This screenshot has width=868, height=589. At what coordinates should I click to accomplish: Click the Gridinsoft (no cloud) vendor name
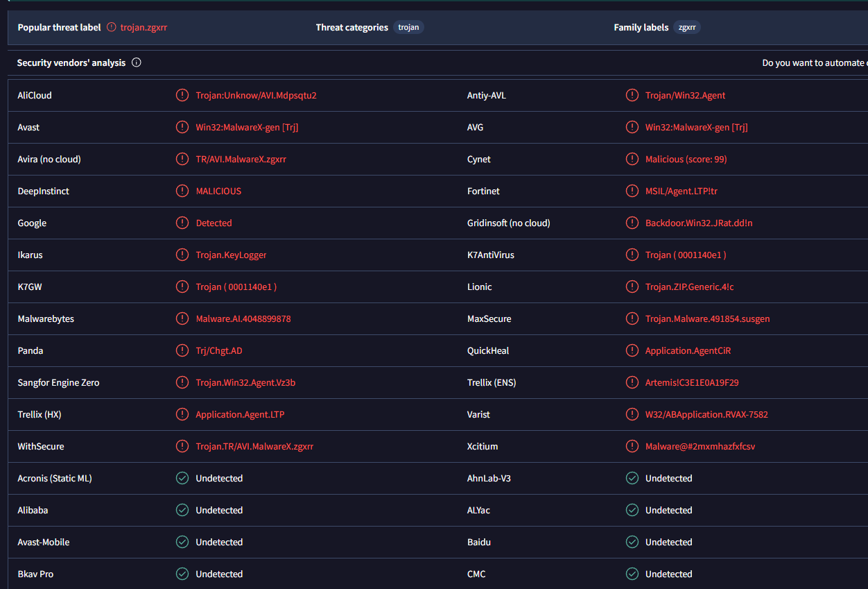click(508, 223)
